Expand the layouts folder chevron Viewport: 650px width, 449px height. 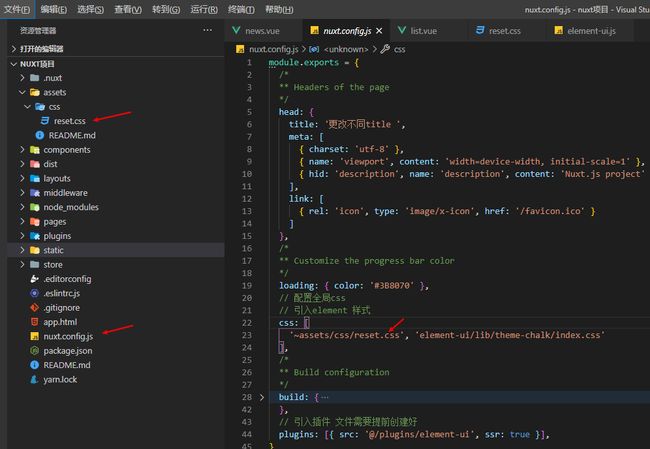click(x=22, y=178)
